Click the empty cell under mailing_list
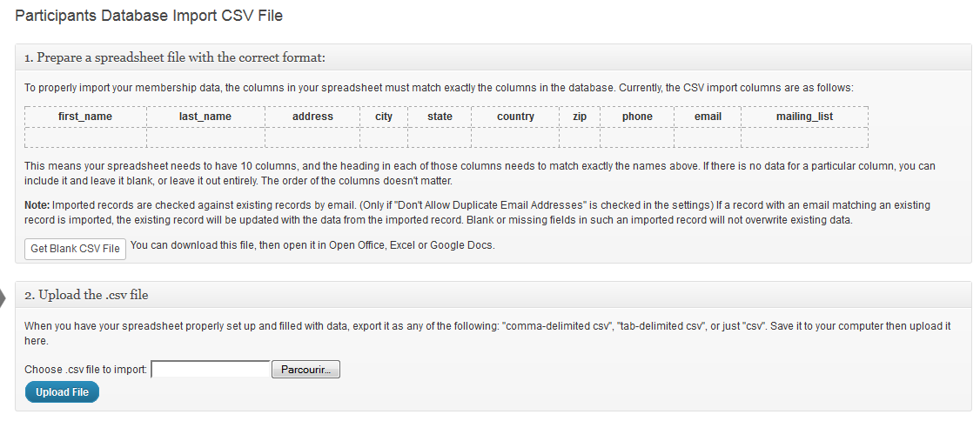This screenshot has width=980, height=421. tap(804, 137)
